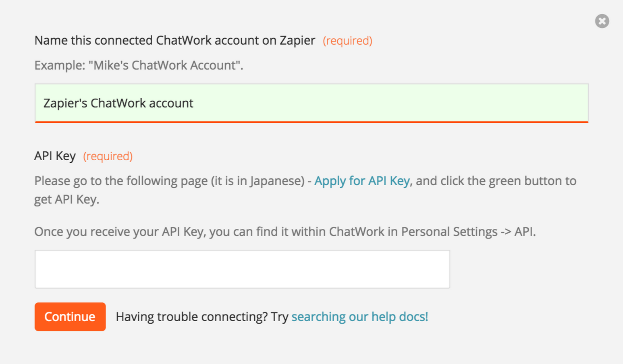Click the Please go to the following page text
The image size is (623, 364).
(121, 181)
